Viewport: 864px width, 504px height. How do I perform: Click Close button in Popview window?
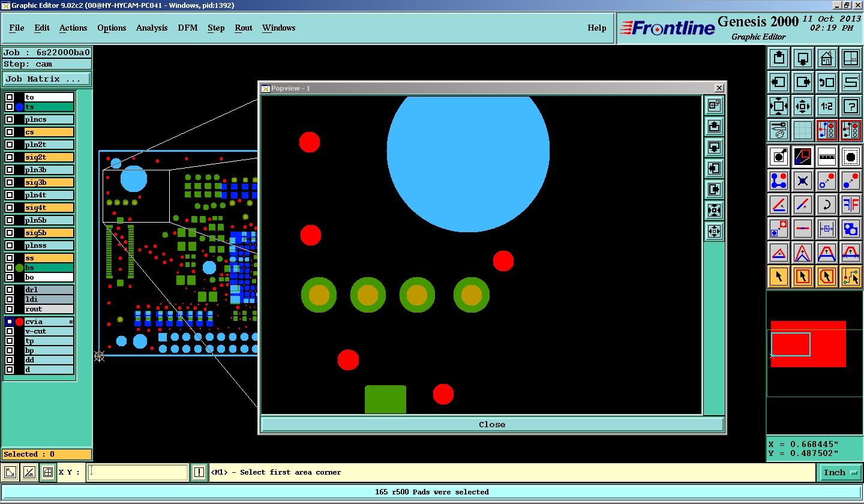tap(492, 424)
